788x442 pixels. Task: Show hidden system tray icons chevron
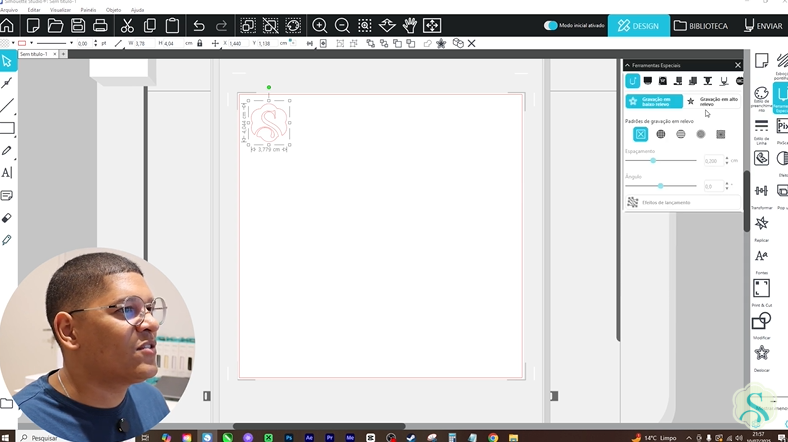[688, 438]
